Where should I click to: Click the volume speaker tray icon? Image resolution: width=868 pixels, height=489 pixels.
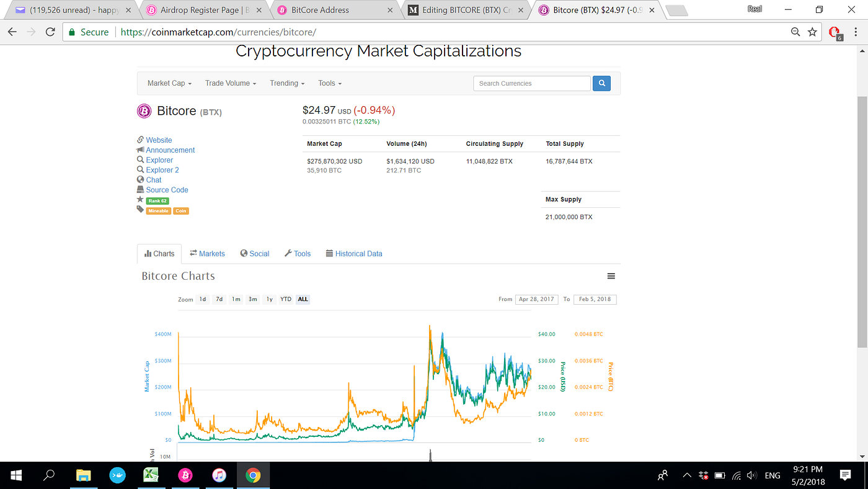click(x=751, y=475)
